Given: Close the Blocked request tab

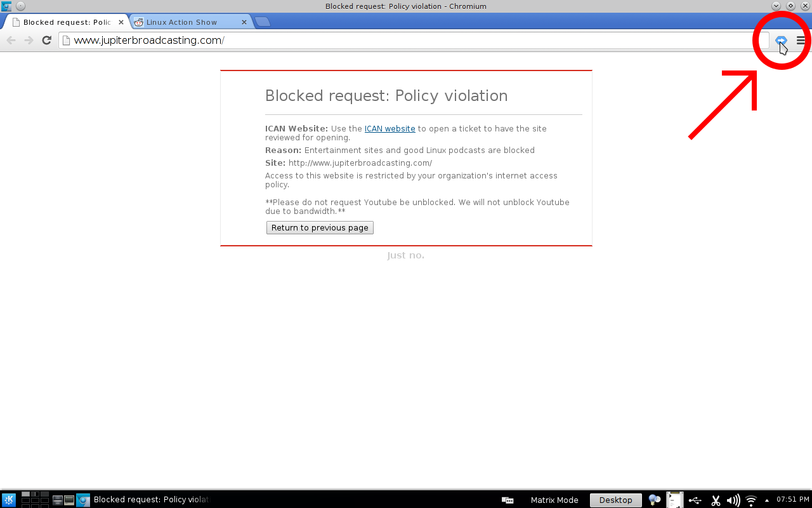Looking at the screenshot, I should coord(121,22).
